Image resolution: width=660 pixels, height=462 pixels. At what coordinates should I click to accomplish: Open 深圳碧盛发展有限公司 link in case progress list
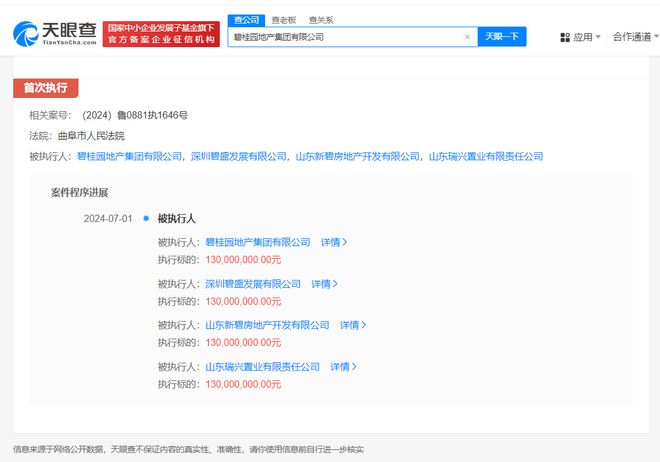point(253,284)
